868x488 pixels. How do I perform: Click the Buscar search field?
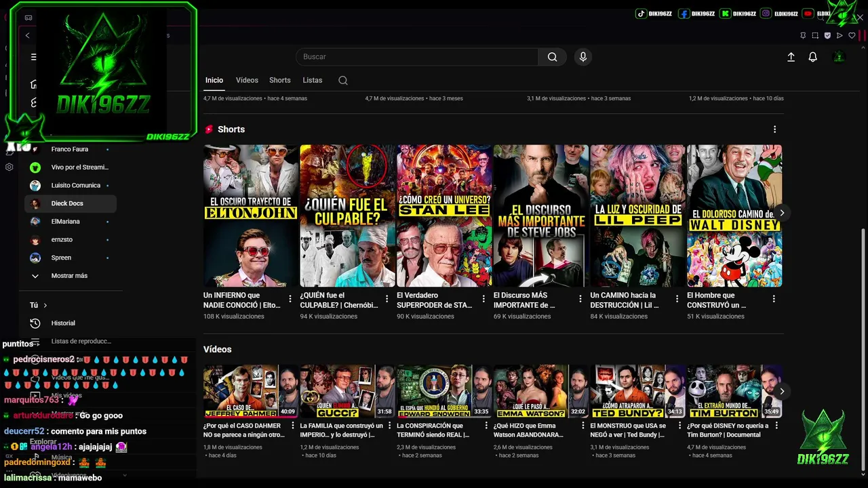tap(417, 57)
